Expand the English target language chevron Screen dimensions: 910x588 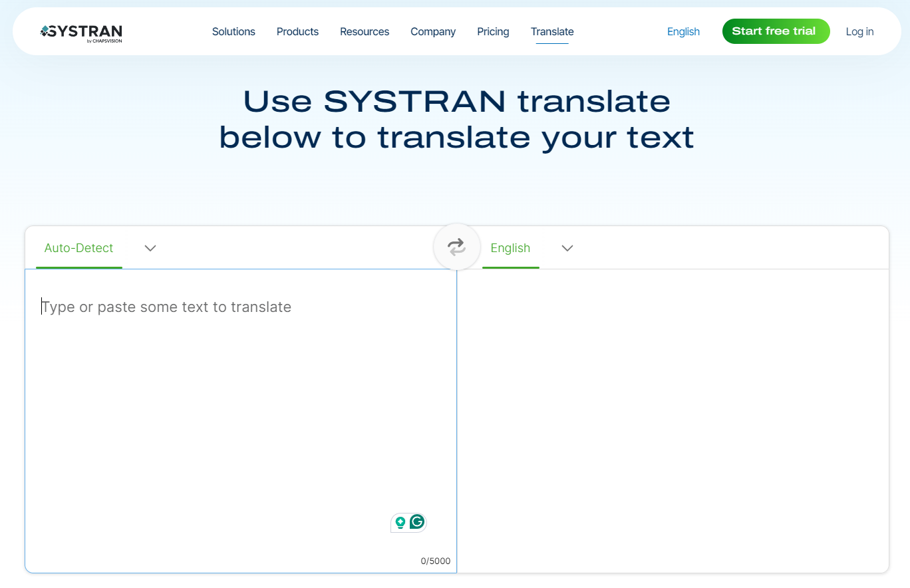[567, 248]
